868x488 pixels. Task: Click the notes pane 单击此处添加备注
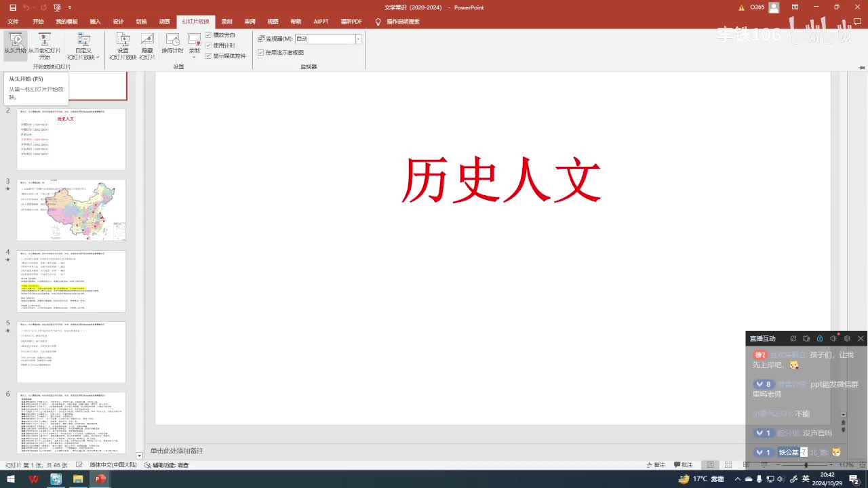177,451
